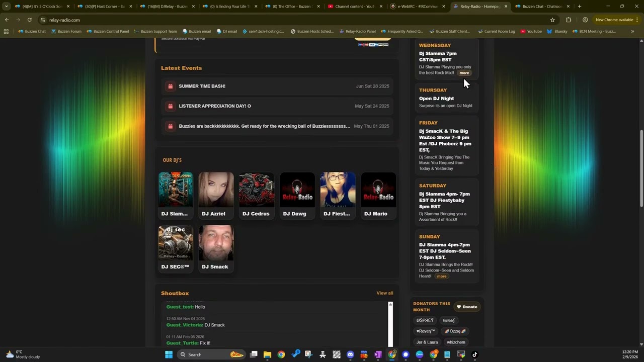Click the calendar icon beside SUMMER TIME BASH
644x362 pixels.
point(170,86)
